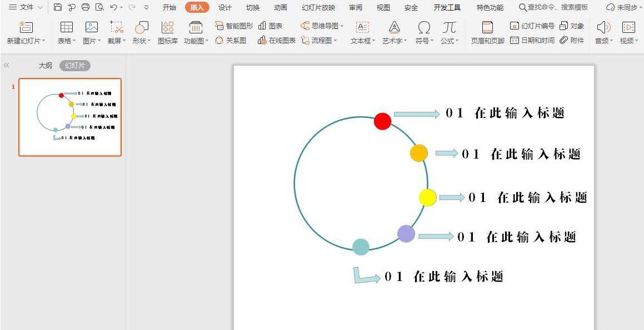644x330 pixels.
Task: Collapse the slide panel with the chevron
Action: 6,65
